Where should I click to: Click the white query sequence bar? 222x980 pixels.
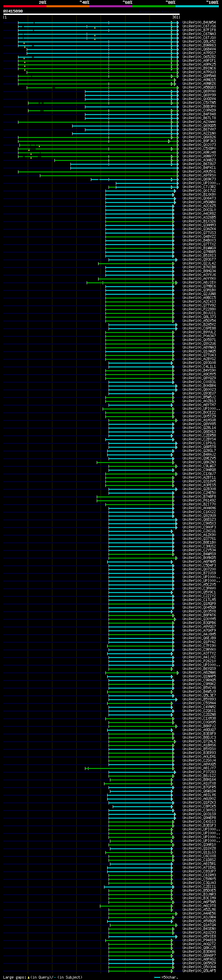click(92, 15)
